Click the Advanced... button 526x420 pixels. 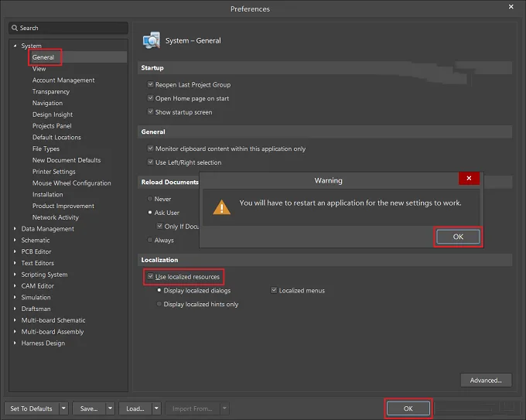coord(486,380)
